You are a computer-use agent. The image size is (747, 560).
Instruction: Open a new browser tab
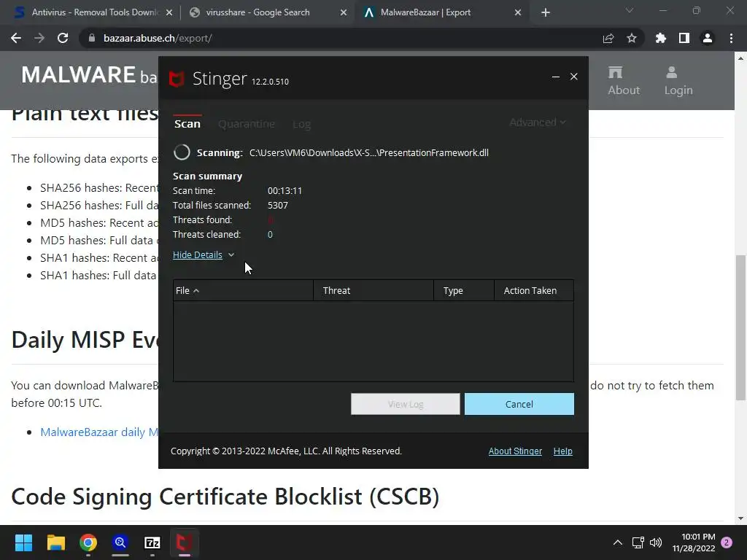click(x=546, y=13)
